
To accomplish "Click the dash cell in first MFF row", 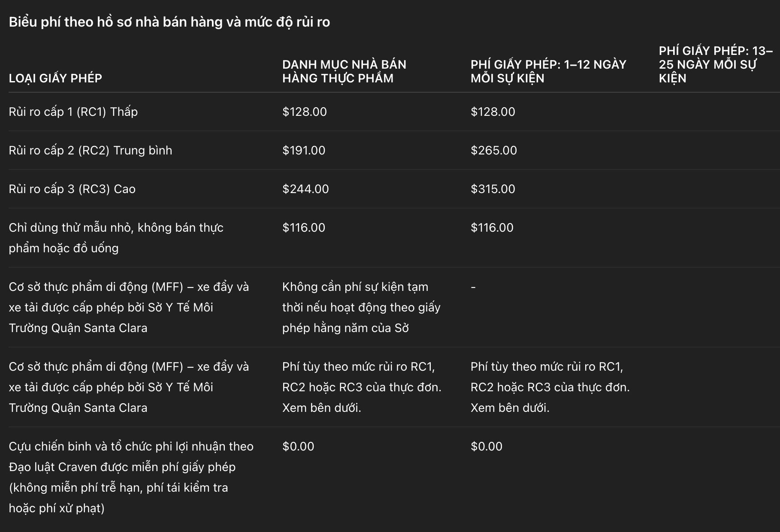I will [473, 287].
